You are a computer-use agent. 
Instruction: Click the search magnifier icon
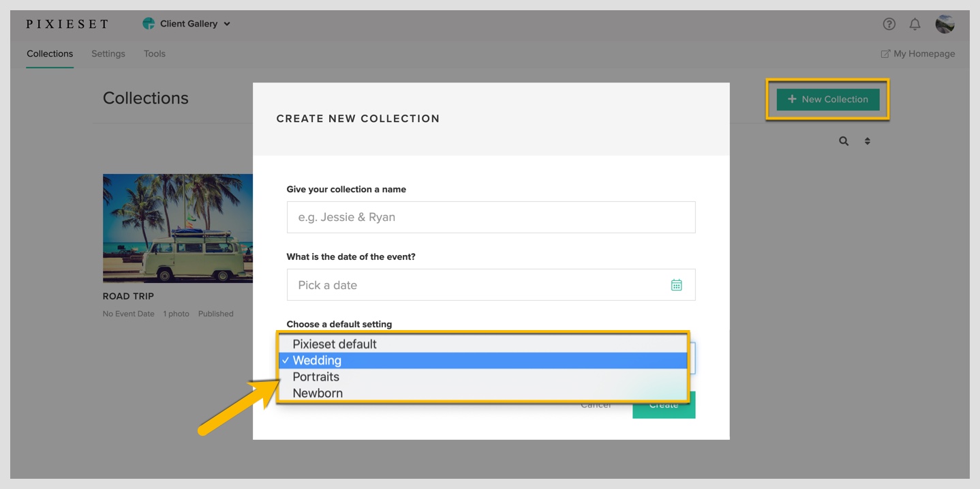844,141
